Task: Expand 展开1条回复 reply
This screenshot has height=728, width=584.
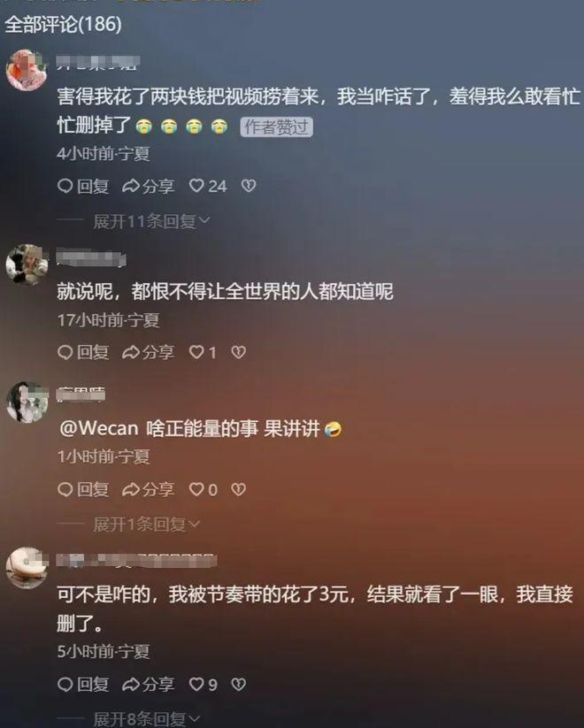Action: pyautogui.click(x=146, y=525)
